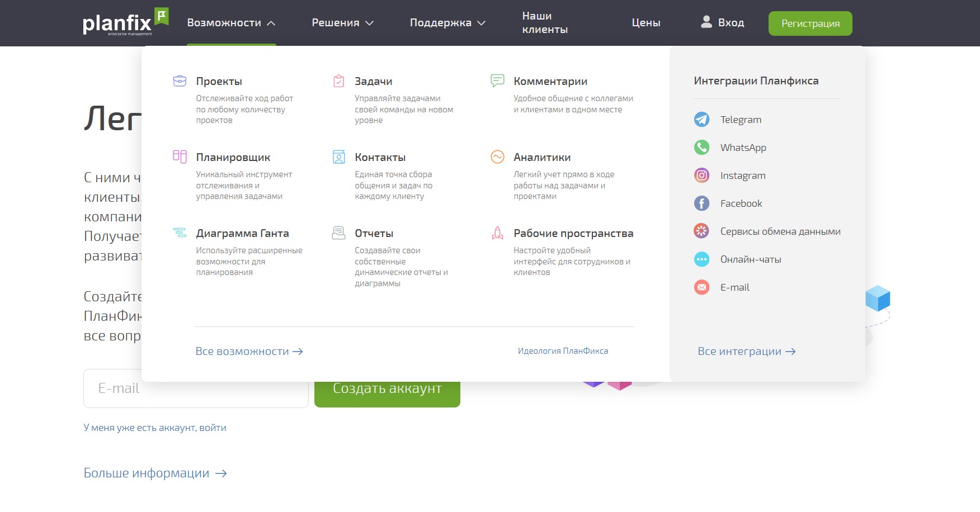
Task: Click the E-mail envelope integration icon
Action: [x=701, y=287]
